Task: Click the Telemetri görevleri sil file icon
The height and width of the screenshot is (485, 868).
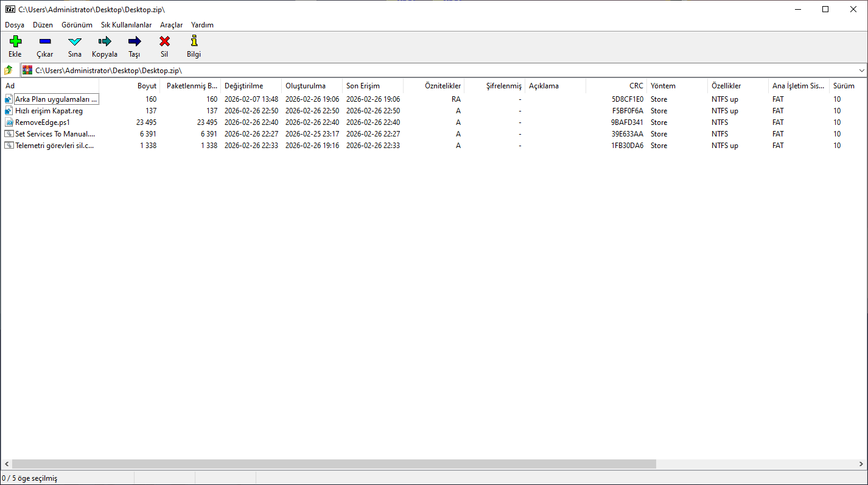Action: pyautogui.click(x=9, y=146)
